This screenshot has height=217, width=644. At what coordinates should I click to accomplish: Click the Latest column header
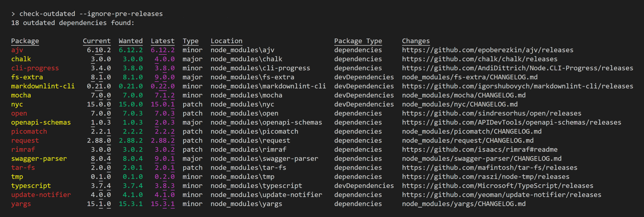coord(162,41)
